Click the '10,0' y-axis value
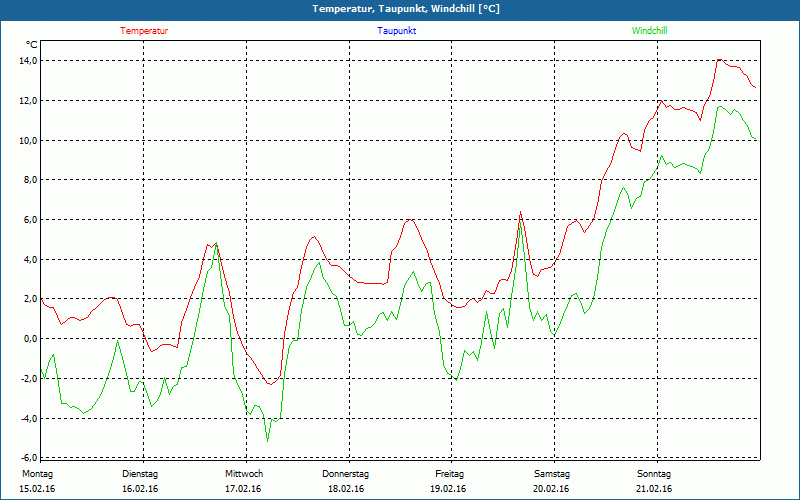This screenshot has height=500, width=800. (29, 140)
